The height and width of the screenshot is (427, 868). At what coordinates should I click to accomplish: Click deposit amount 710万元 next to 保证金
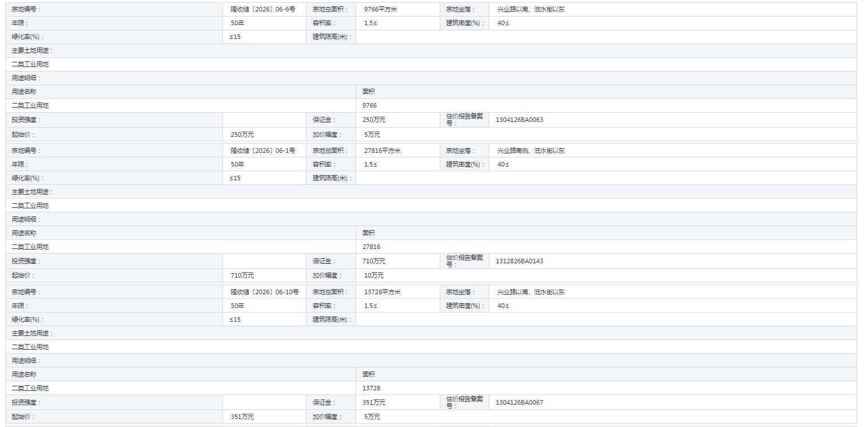click(374, 262)
